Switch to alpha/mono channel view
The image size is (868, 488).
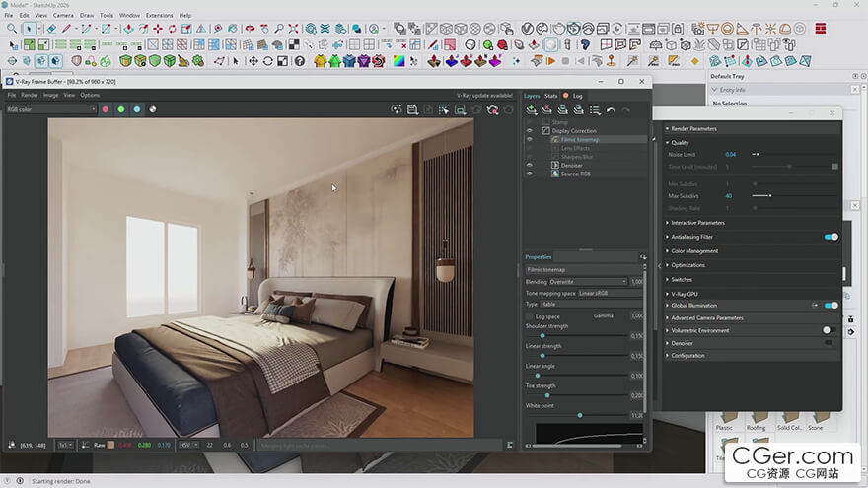click(153, 109)
